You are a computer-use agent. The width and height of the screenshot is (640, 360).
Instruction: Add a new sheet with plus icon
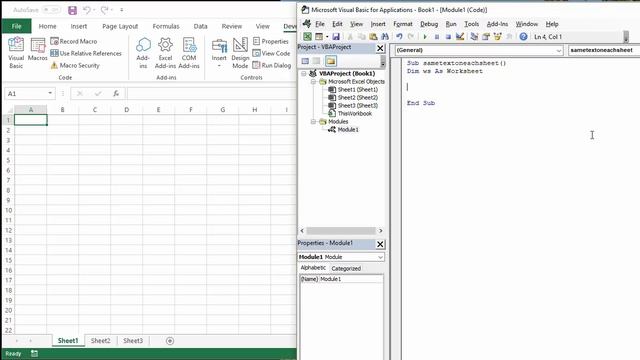coord(170,341)
